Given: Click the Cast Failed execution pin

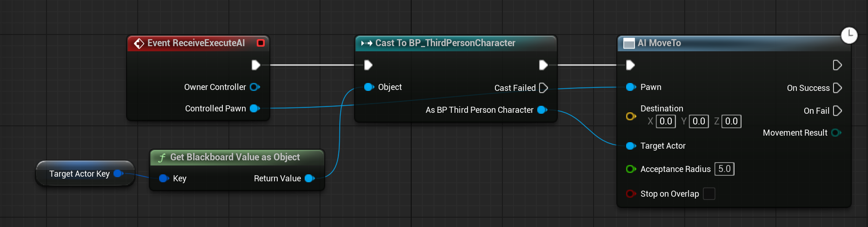Looking at the screenshot, I should tap(543, 88).
